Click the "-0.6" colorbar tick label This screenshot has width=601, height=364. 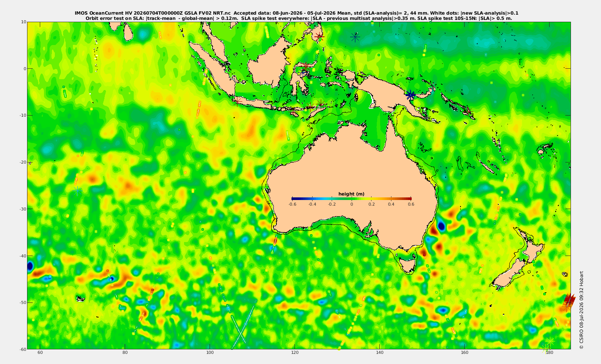coord(292,204)
